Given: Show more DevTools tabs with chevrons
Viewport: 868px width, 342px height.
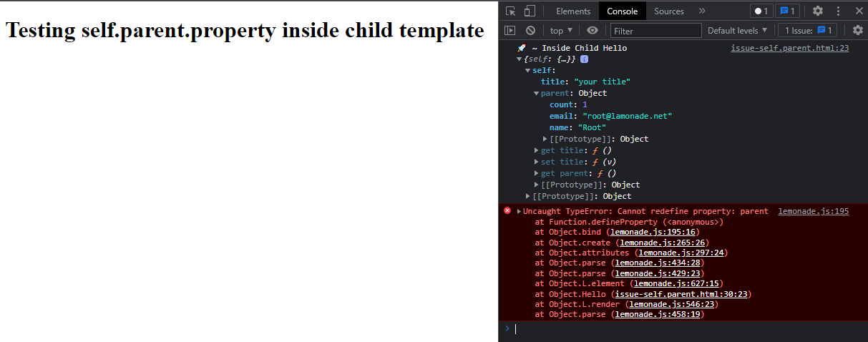Looking at the screenshot, I should pyautogui.click(x=702, y=11).
